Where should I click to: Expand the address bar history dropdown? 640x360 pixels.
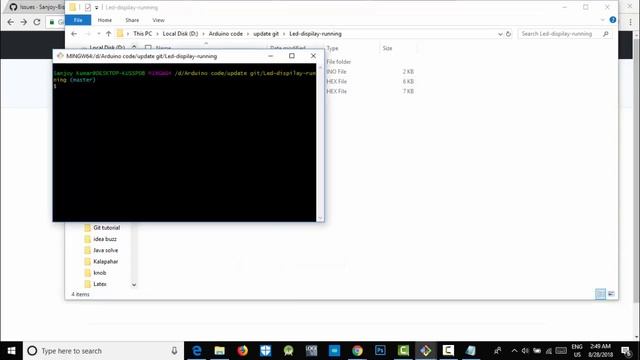coord(500,34)
